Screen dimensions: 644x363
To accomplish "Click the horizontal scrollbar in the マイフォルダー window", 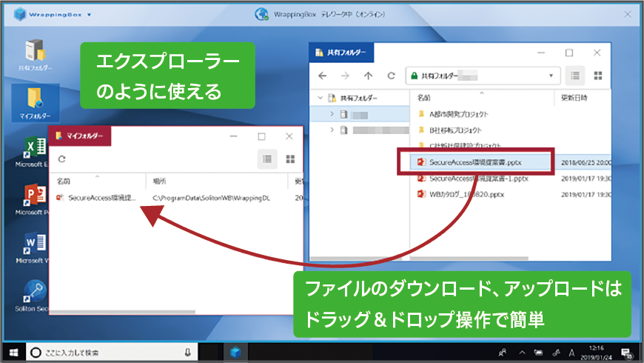I will click(x=122, y=312).
